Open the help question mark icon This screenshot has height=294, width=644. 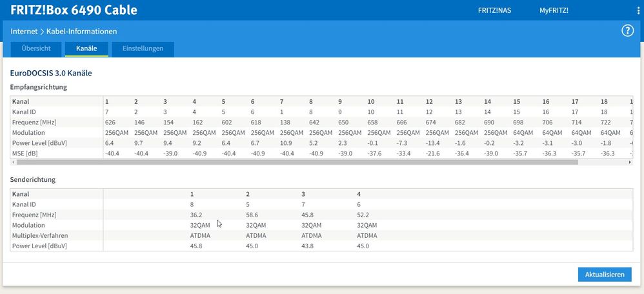pos(627,30)
